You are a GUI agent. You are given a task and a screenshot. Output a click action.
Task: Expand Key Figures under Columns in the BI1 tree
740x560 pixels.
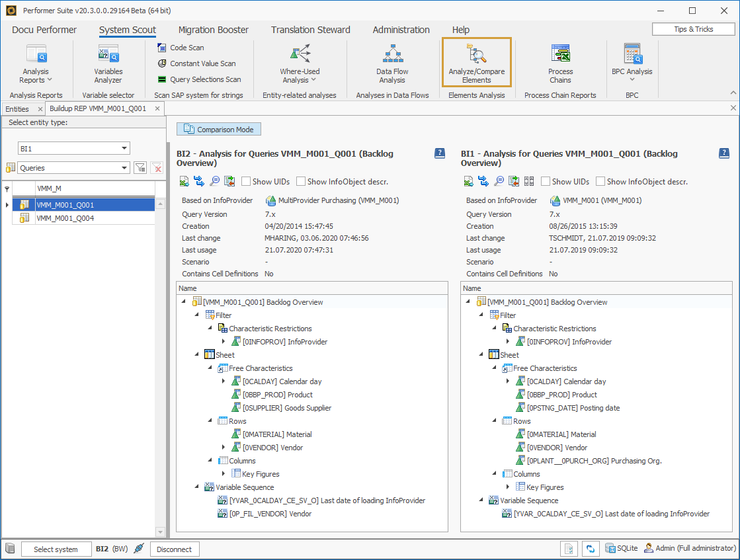[x=508, y=487]
